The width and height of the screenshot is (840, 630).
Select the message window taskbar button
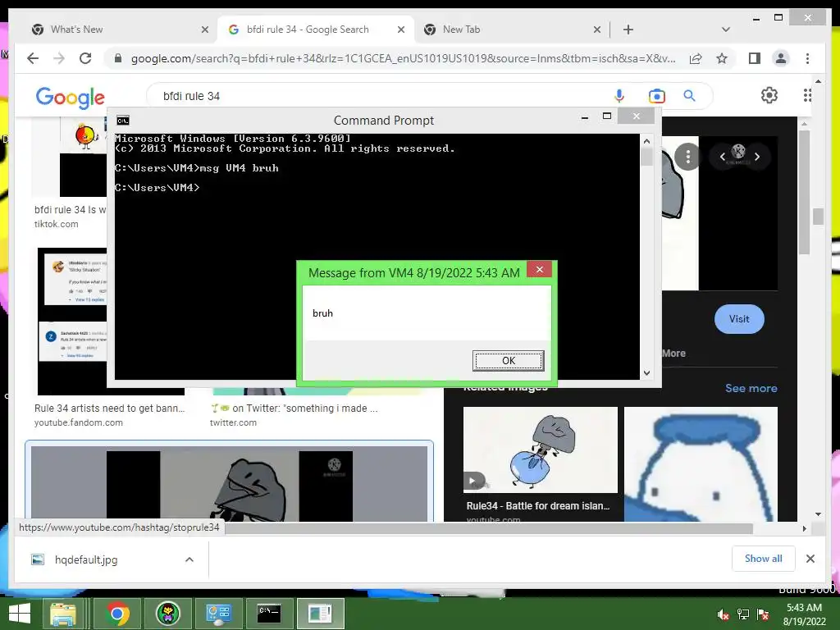tap(320, 614)
